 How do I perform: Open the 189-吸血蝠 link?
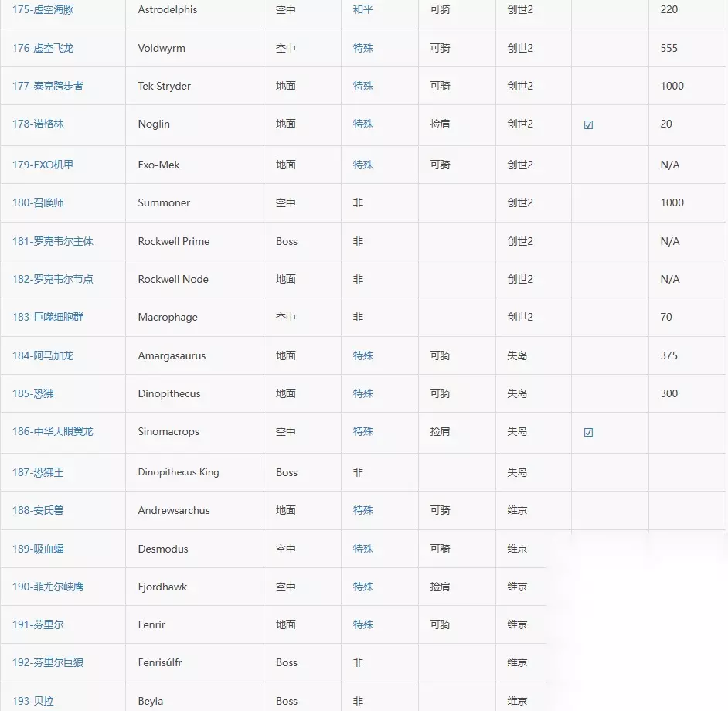coord(38,549)
